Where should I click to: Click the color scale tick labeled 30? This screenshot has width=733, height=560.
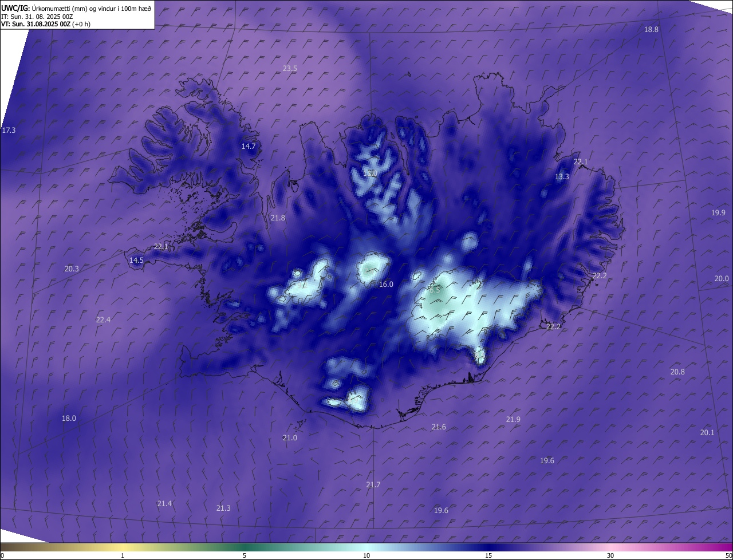(610, 556)
